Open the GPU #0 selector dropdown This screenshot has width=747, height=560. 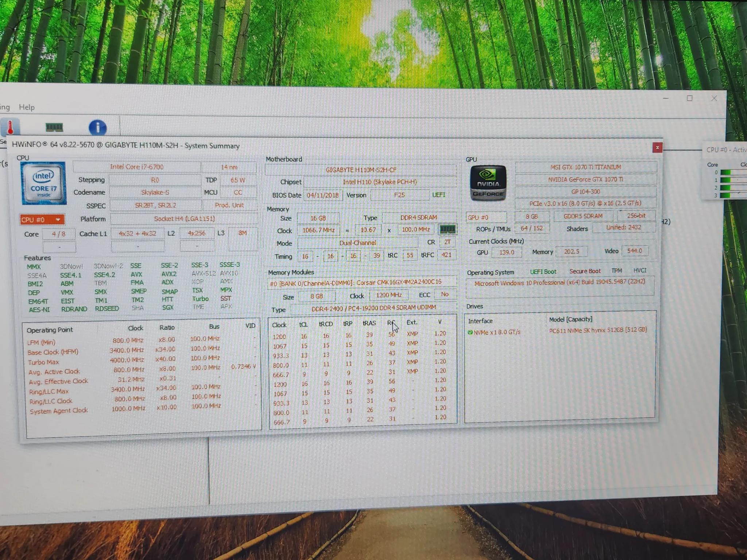coord(486,217)
